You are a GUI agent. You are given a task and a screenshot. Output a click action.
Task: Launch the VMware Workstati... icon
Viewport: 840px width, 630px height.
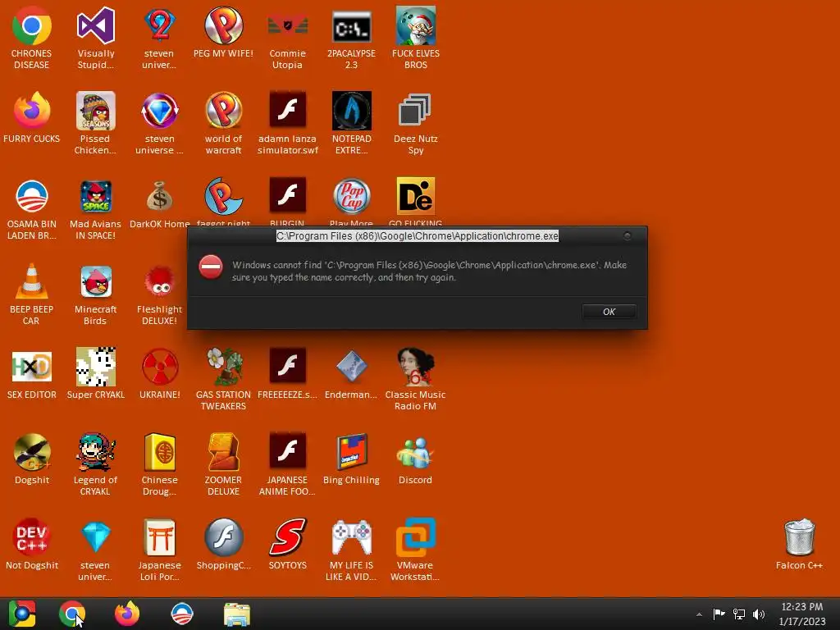415,549
